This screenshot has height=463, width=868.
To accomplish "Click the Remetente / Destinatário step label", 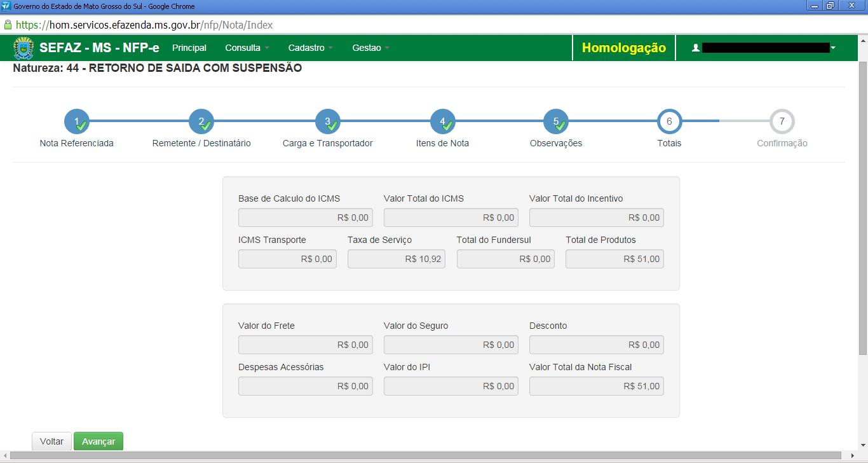I will [201, 143].
